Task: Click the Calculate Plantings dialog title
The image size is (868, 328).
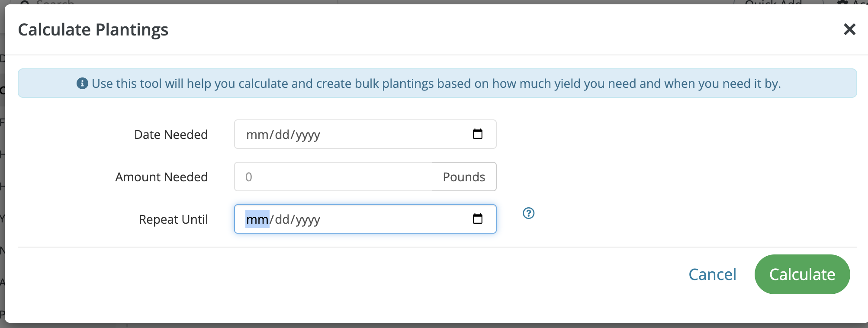Action: [93, 29]
